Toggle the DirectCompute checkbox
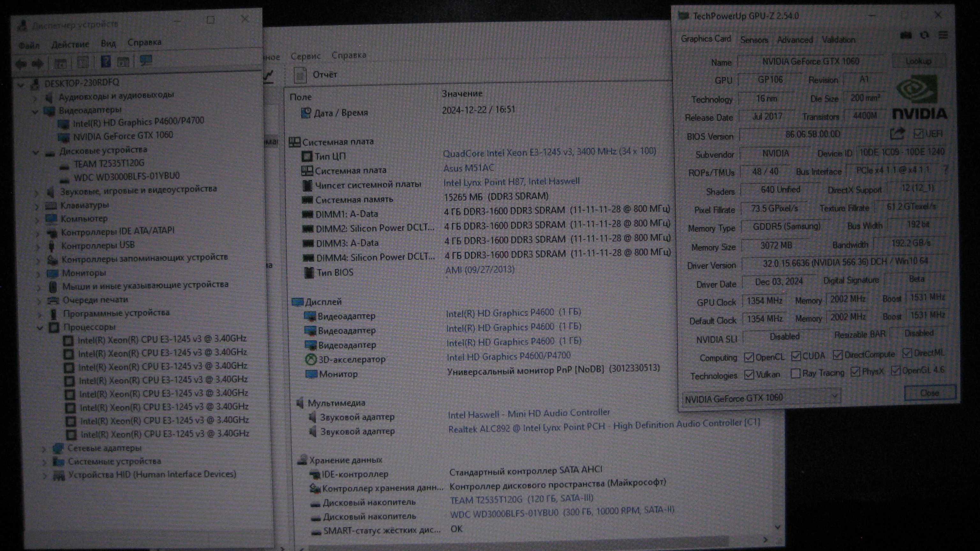The width and height of the screenshot is (980, 551). coord(837,355)
